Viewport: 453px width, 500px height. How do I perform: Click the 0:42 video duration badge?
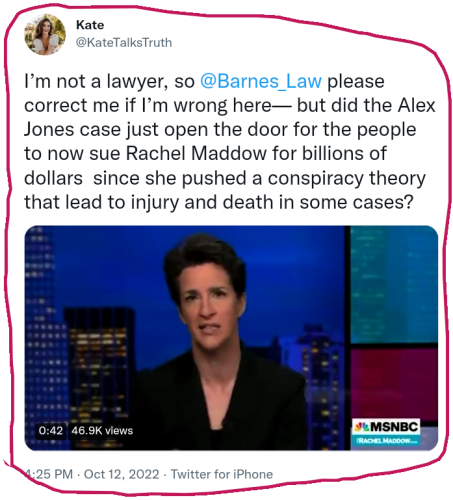click(51, 430)
